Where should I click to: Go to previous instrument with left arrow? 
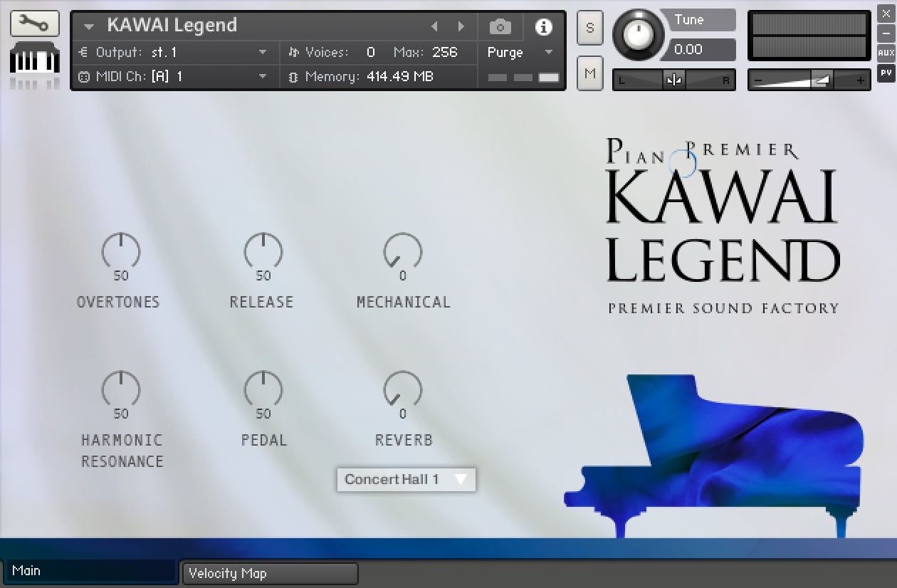point(434,27)
